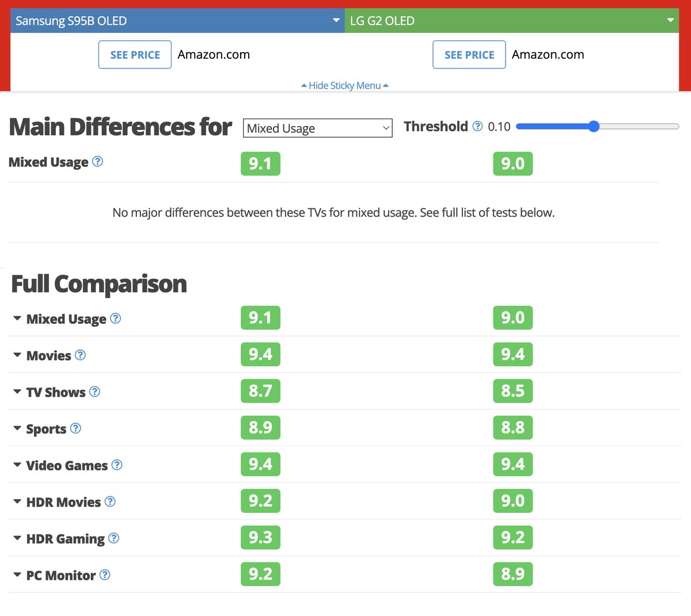Click LG G2 TV Shows score 8.5
Viewport: 691px width, 616px height.
click(x=512, y=391)
